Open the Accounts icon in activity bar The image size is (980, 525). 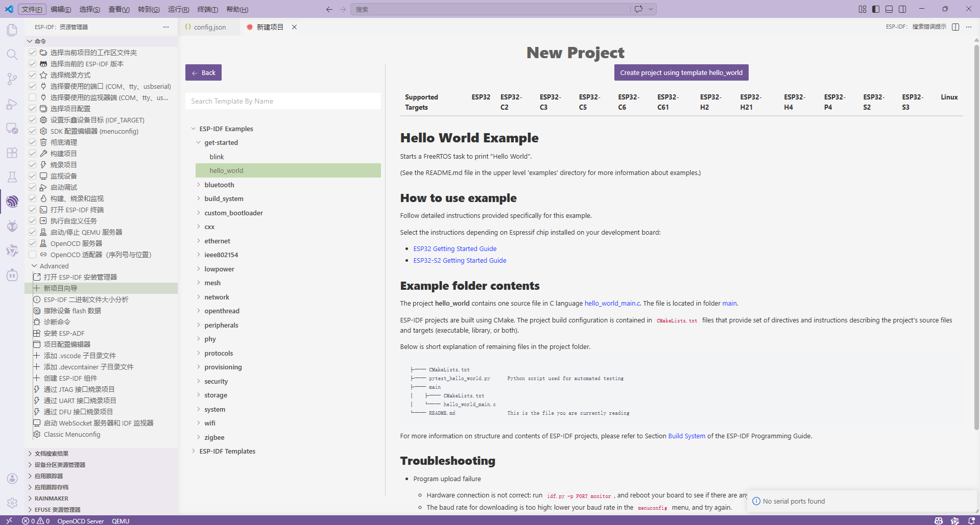click(12, 479)
